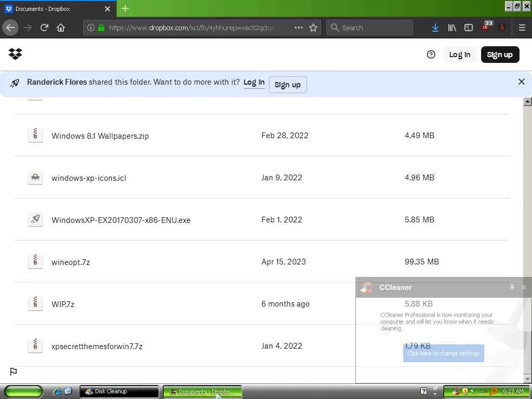Select Documents - Dropbox taskbar button
Screen dimensions: 532x399
203,392
